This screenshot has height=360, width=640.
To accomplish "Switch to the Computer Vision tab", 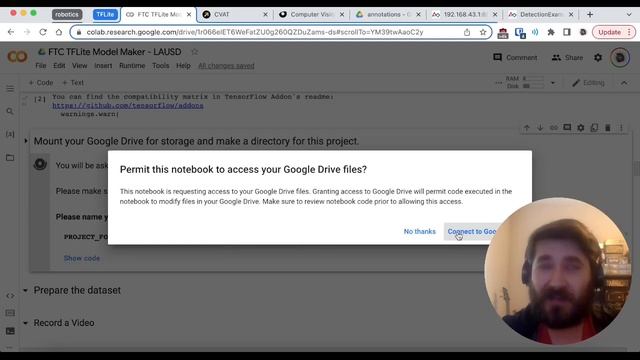I will (x=311, y=14).
